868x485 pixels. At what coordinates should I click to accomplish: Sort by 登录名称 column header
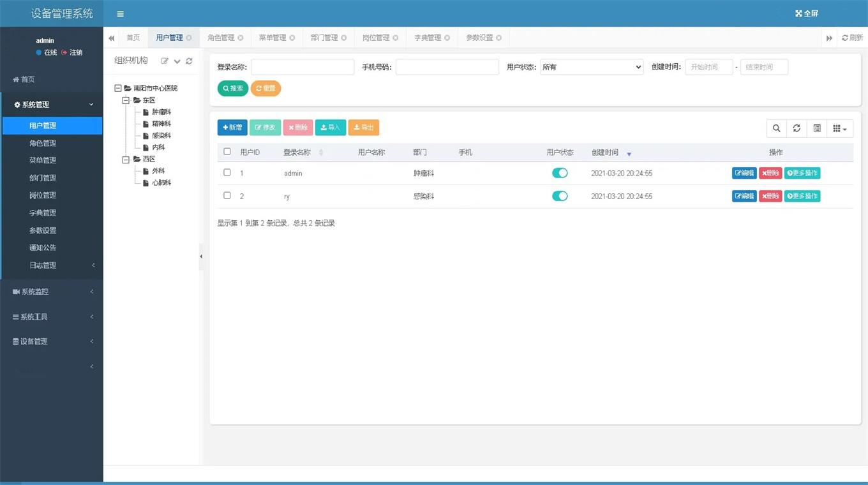(297, 153)
